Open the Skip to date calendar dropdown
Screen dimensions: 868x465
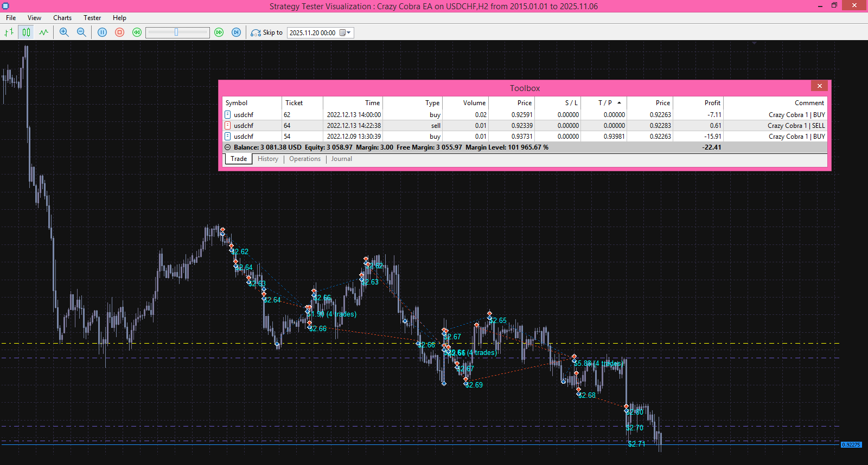(345, 33)
